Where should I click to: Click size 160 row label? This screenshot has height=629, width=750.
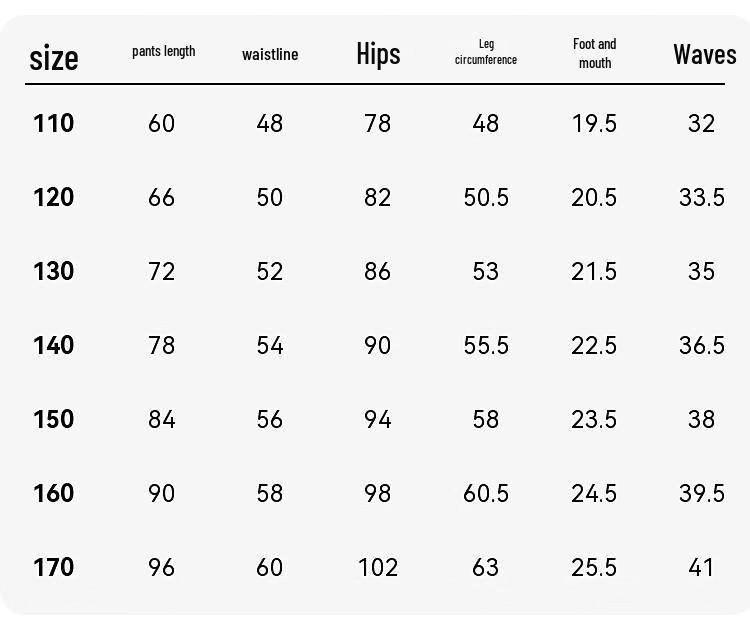(x=54, y=493)
